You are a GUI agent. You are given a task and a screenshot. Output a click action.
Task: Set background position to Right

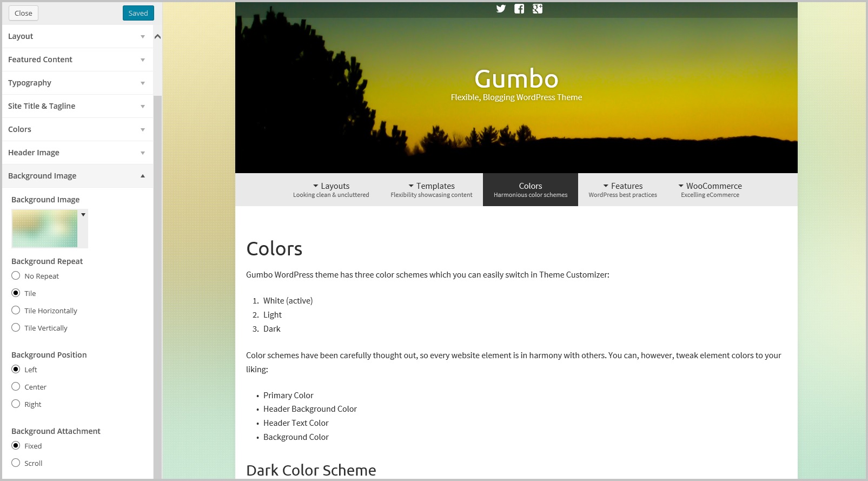[16, 404]
